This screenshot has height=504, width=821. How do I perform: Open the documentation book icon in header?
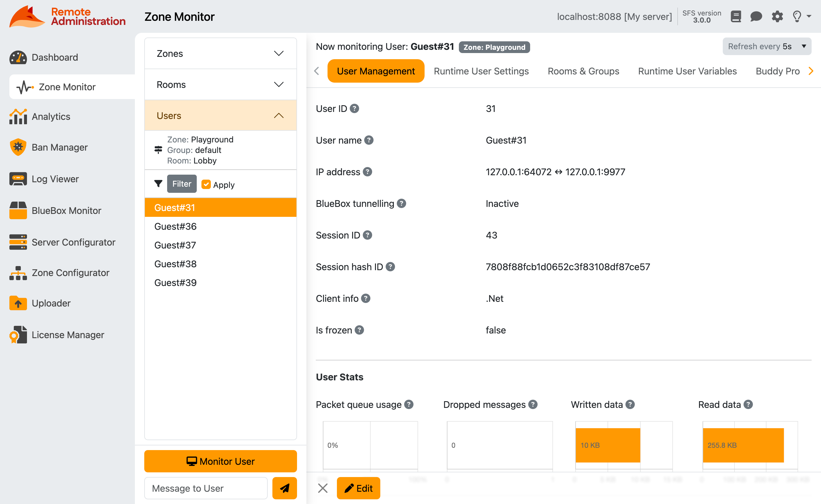[x=736, y=16]
